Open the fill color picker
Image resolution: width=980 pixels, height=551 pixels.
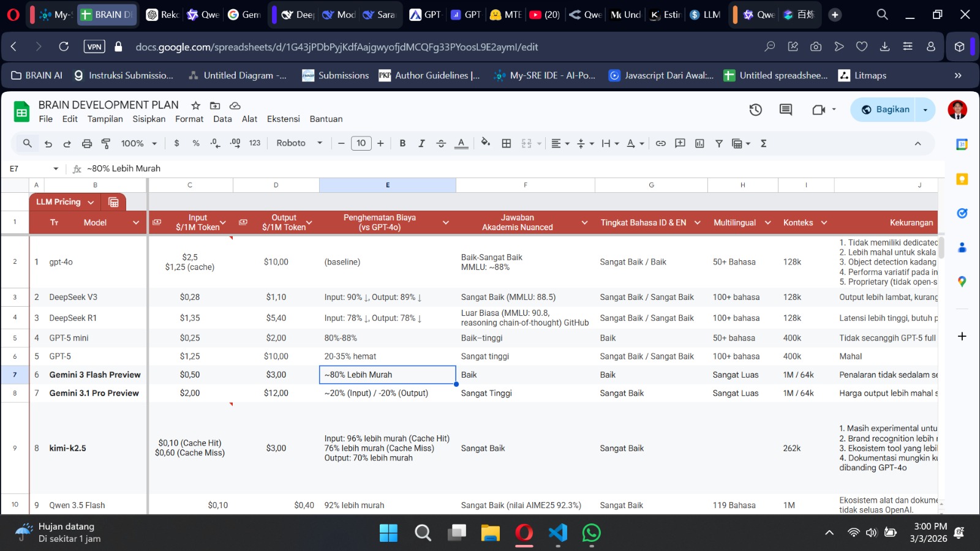point(486,143)
